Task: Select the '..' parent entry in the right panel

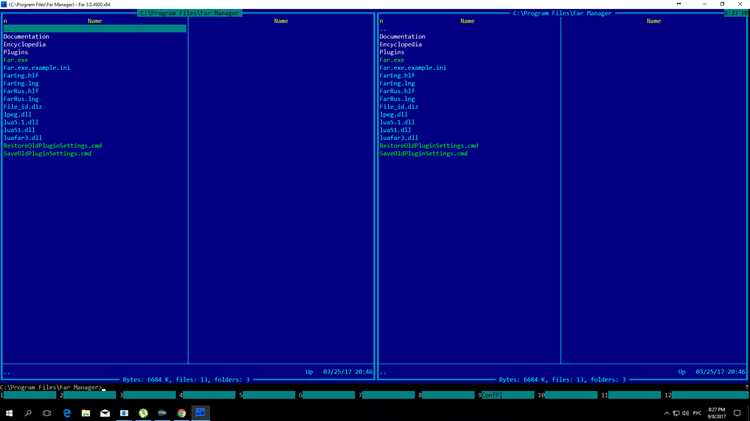Action: 383,29
